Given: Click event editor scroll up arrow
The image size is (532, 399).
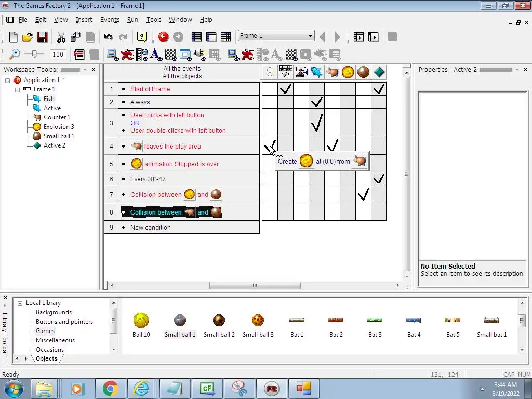Looking at the screenshot, I should [407, 73].
